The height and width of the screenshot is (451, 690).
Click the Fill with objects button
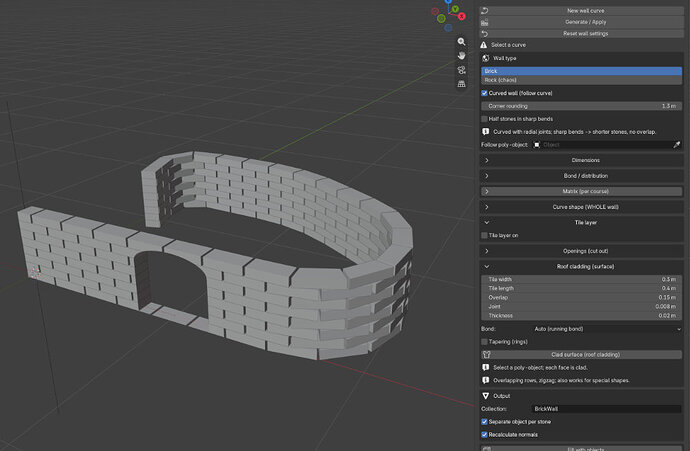click(x=581, y=448)
